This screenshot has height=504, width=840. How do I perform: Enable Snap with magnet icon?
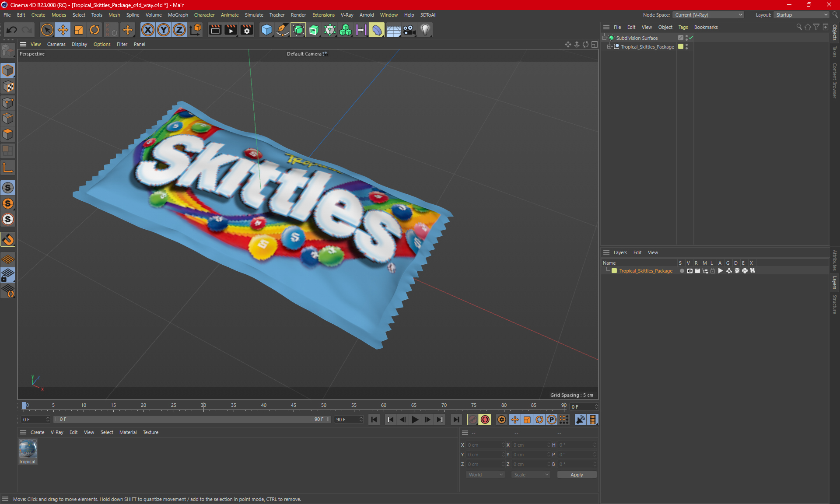8,239
